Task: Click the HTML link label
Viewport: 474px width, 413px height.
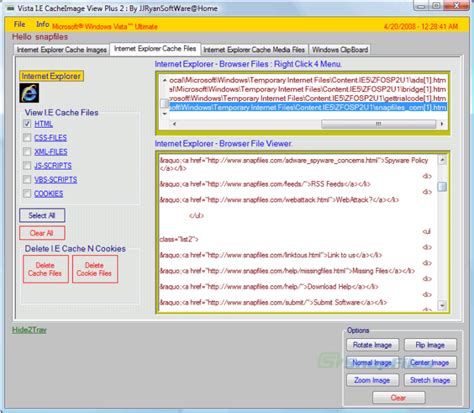Action: pyautogui.click(x=44, y=124)
